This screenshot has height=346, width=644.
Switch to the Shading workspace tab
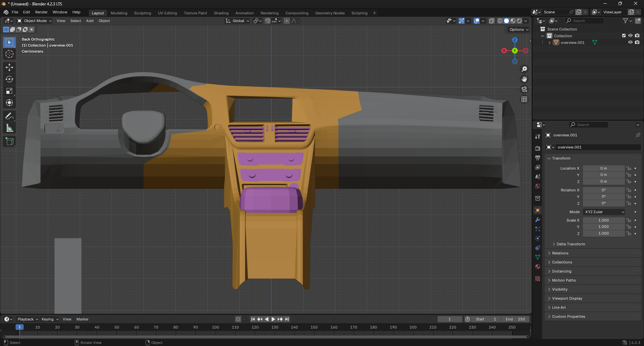click(x=221, y=13)
